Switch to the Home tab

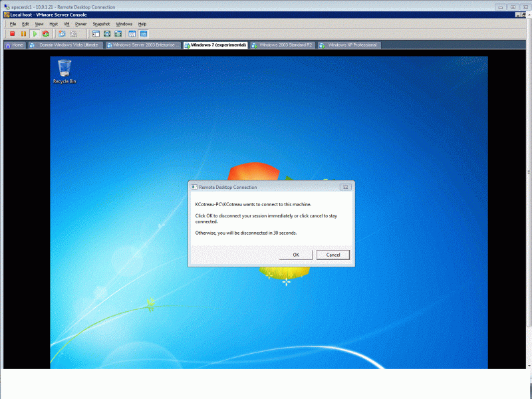pos(15,45)
